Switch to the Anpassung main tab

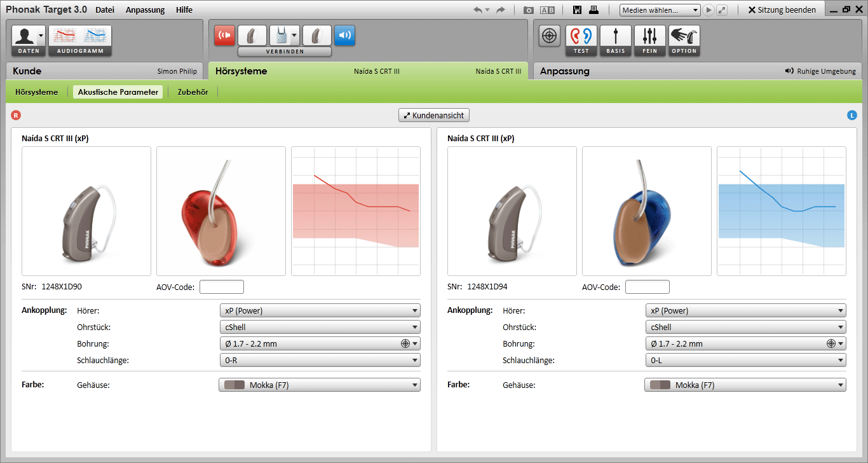pos(698,71)
